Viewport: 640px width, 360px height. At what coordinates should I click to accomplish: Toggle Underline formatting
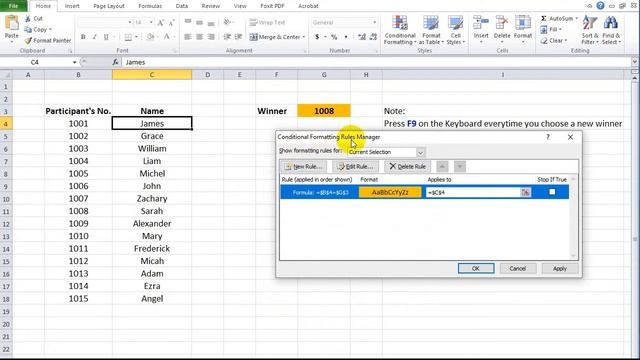(106, 37)
